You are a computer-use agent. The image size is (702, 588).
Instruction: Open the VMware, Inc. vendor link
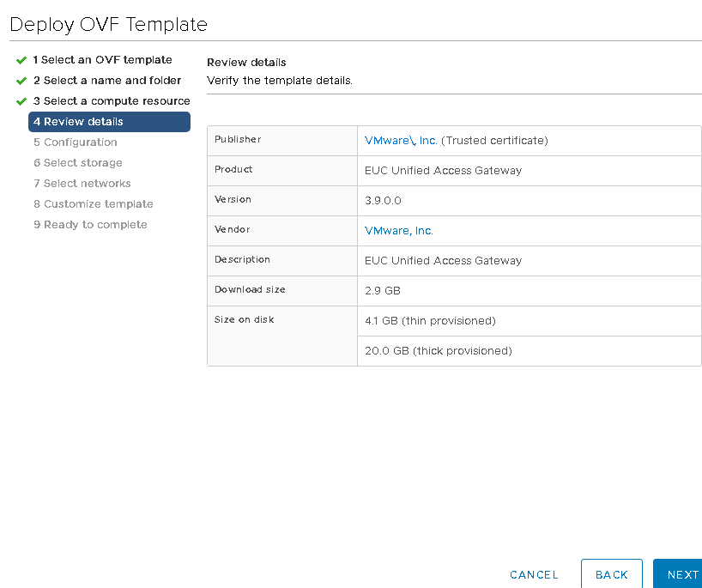tap(399, 230)
